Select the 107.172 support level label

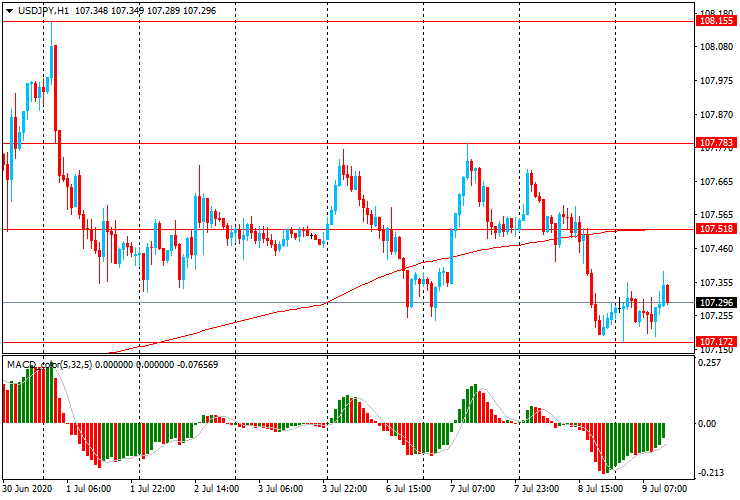pos(716,343)
